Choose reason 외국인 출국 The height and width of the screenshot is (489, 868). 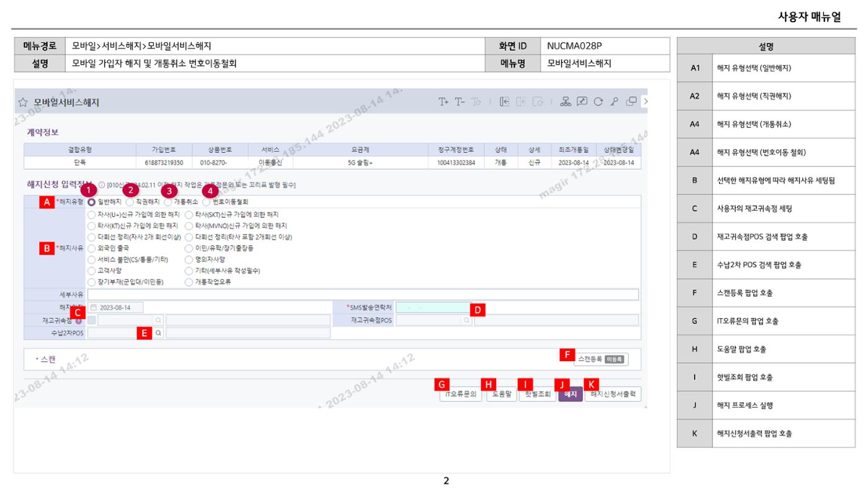(92, 248)
